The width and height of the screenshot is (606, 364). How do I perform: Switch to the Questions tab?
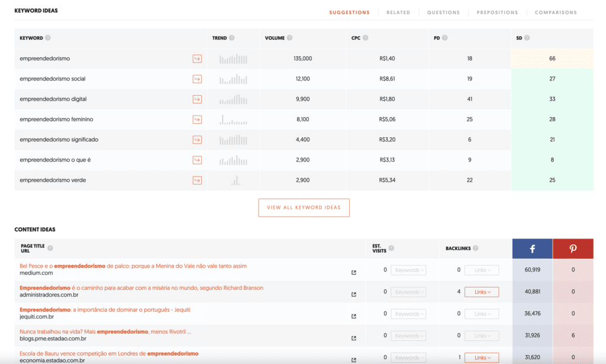(x=443, y=12)
